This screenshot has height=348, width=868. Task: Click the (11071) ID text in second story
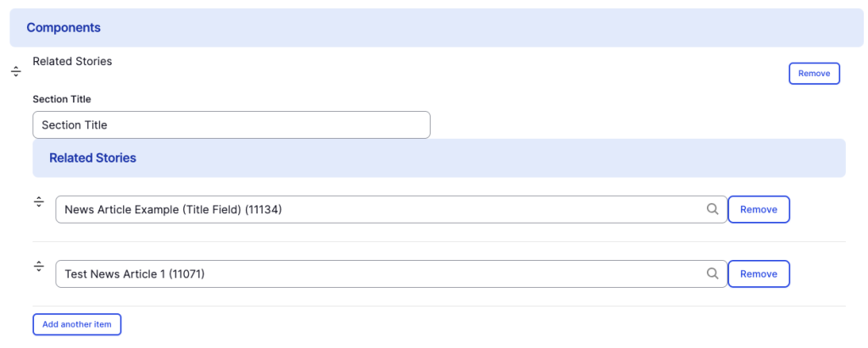pos(186,274)
